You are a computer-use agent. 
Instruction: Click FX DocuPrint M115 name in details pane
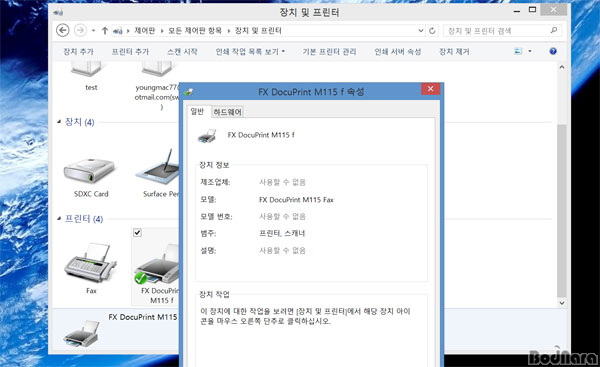[143, 317]
